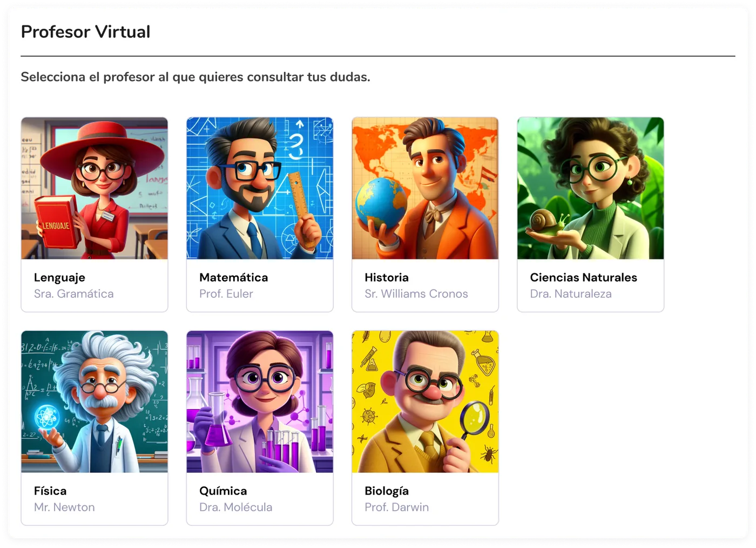The image size is (756, 548).
Task: Select the name Mr. Newton
Action: (x=64, y=507)
